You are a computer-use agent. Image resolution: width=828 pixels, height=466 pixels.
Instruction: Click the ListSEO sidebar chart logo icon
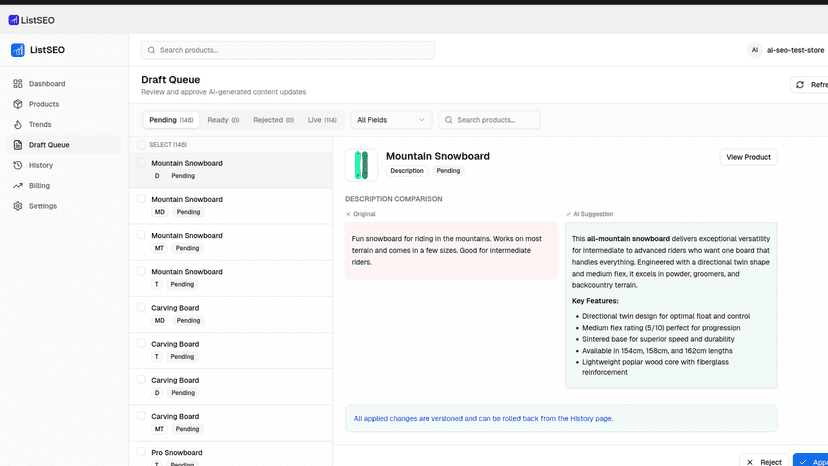17,50
